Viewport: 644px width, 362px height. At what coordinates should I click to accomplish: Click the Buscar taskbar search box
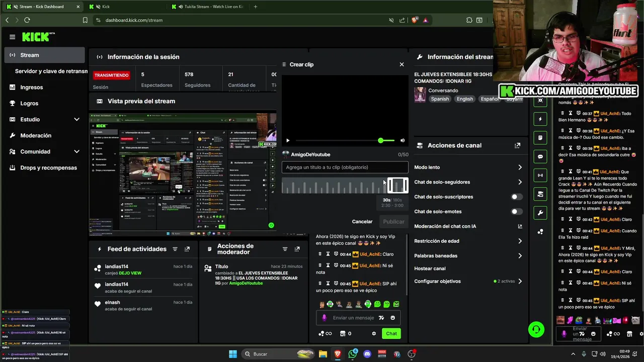278,354
